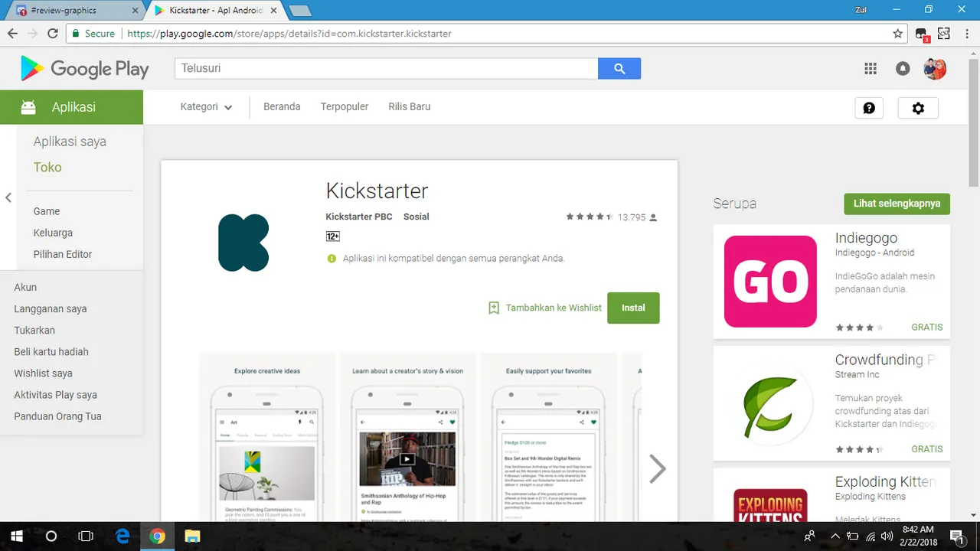
Task: Click the Exploding Kittens app icon
Action: tap(770, 505)
